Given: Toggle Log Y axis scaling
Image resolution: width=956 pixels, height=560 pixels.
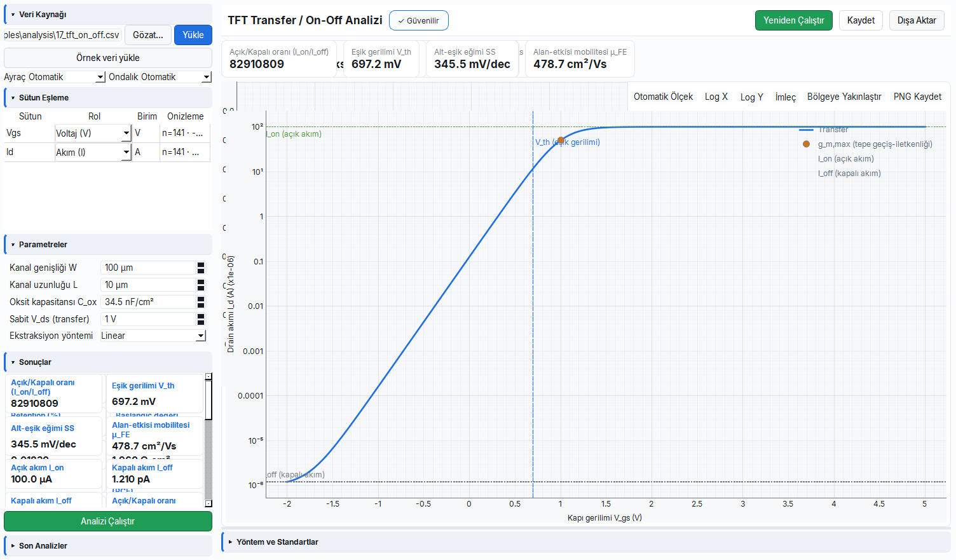Looking at the screenshot, I should pyautogui.click(x=752, y=97).
